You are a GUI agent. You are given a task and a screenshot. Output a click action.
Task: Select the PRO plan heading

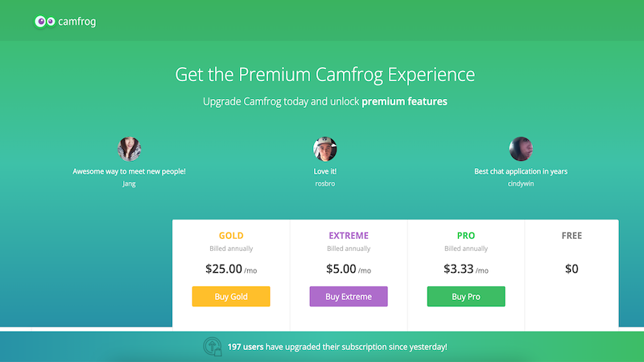tap(466, 236)
